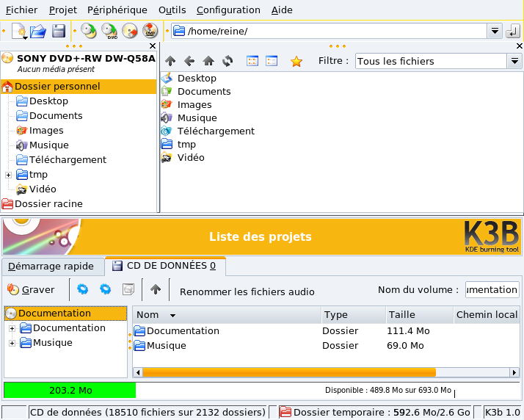Open the Filtre file type dropdown

[x=514, y=62]
